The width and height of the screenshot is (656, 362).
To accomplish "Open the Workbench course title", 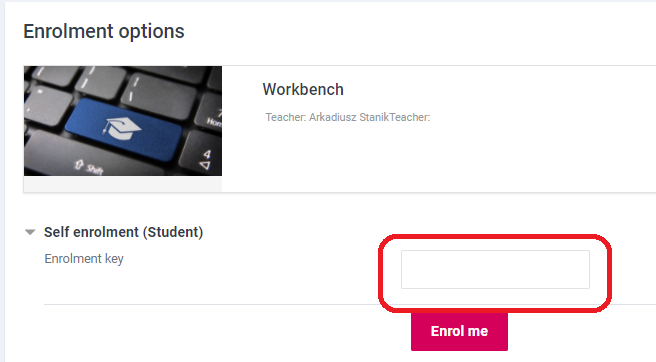I will pos(303,90).
